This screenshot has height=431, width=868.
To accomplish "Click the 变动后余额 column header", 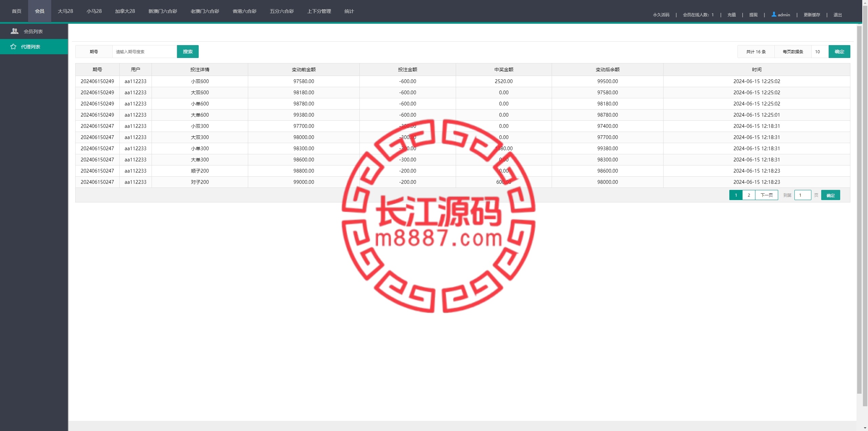I will tap(608, 70).
